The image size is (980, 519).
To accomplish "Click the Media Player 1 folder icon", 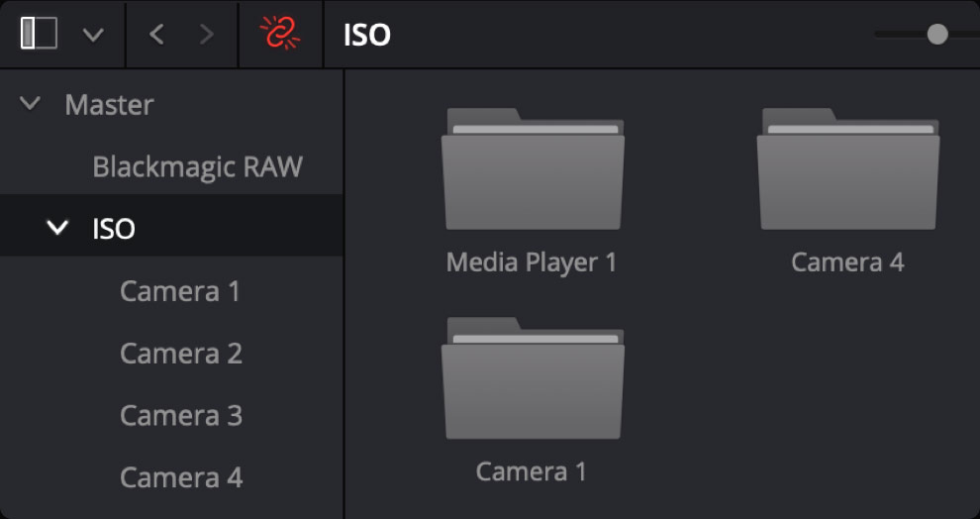I will click(x=533, y=169).
